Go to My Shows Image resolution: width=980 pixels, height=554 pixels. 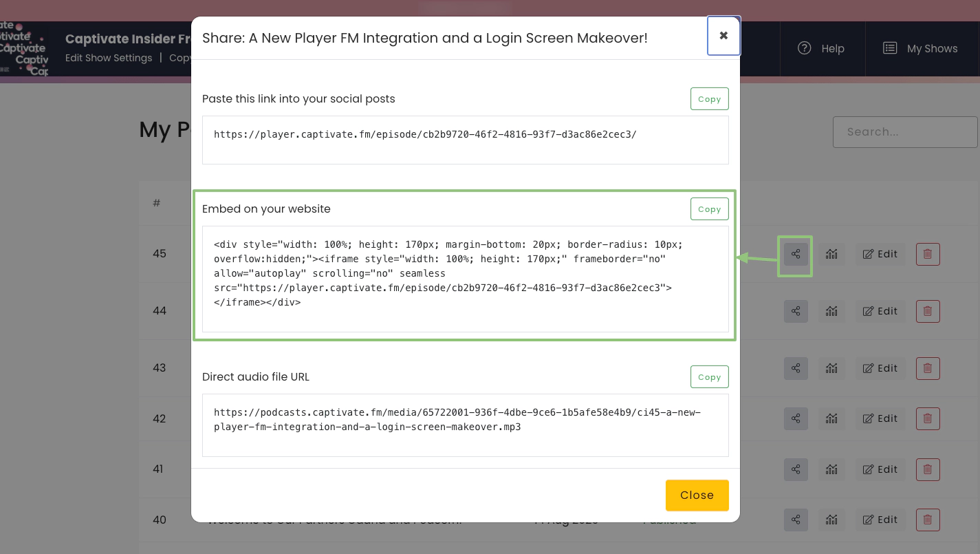click(921, 49)
